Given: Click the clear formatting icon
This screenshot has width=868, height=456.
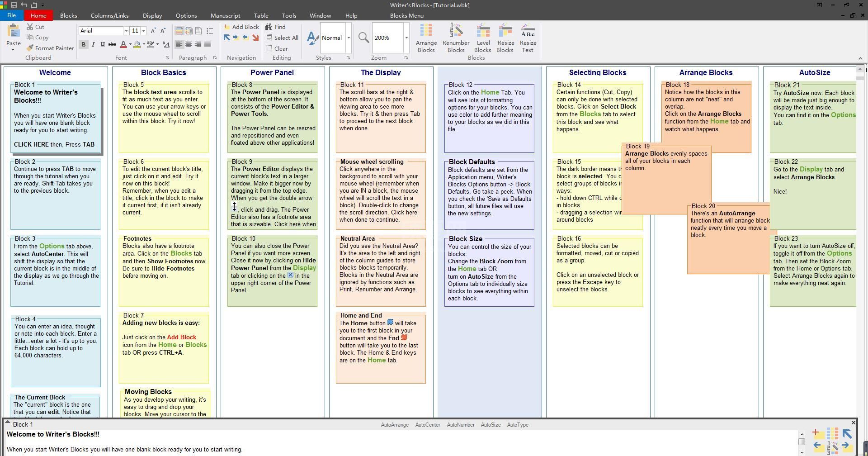Looking at the screenshot, I should click(x=166, y=44).
